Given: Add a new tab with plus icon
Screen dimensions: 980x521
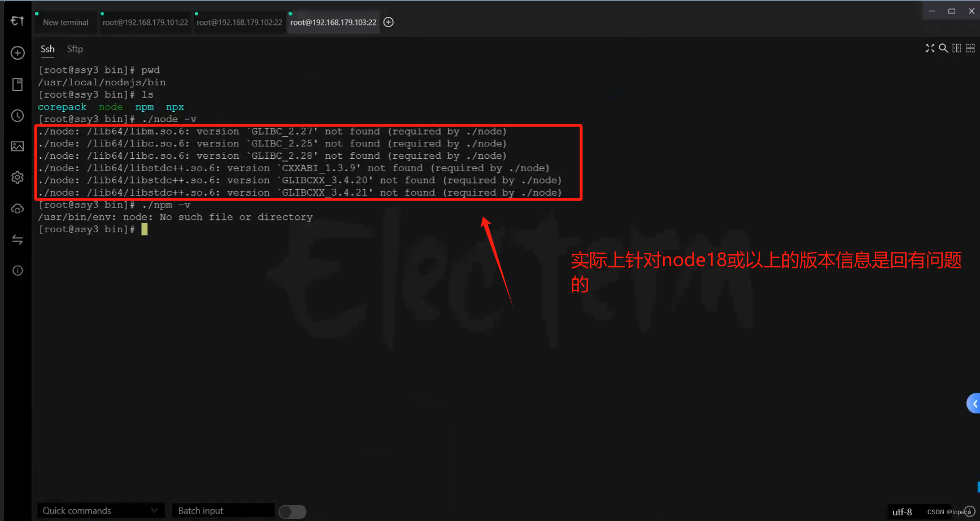Looking at the screenshot, I should tap(389, 22).
